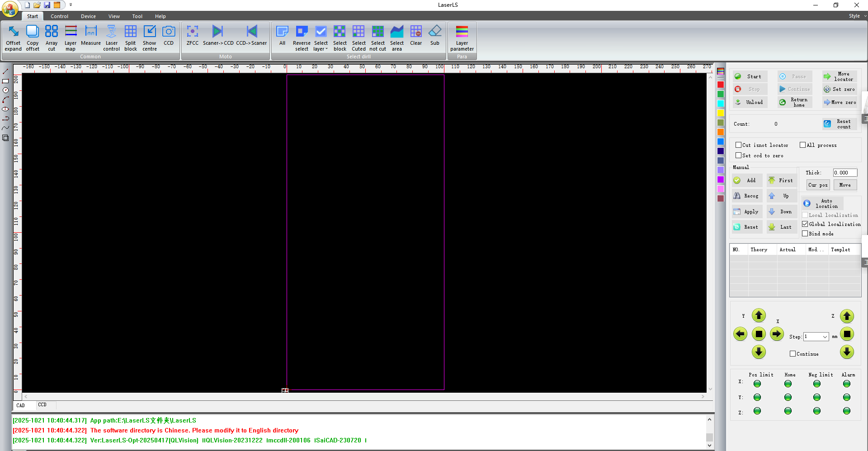Expand the Step size dropdown
Viewport: 868px width, 451px height.
pos(825,337)
